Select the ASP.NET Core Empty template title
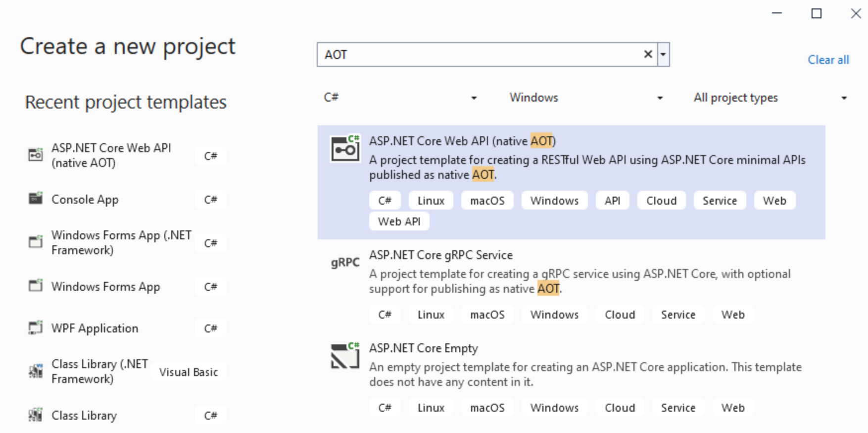868x433 pixels. click(423, 348)
